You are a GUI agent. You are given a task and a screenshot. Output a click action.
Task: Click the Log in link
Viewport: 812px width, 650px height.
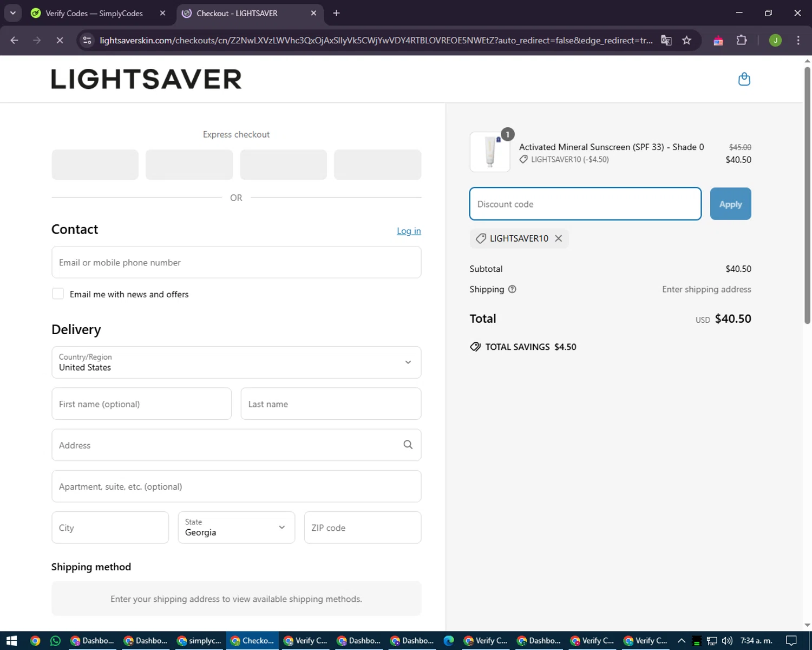point(409,231)
